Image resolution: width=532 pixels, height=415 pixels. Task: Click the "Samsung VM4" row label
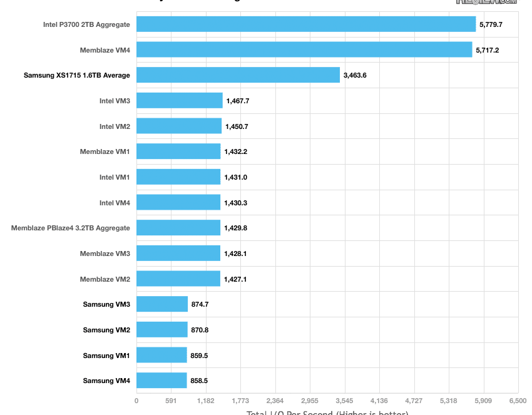106,381
